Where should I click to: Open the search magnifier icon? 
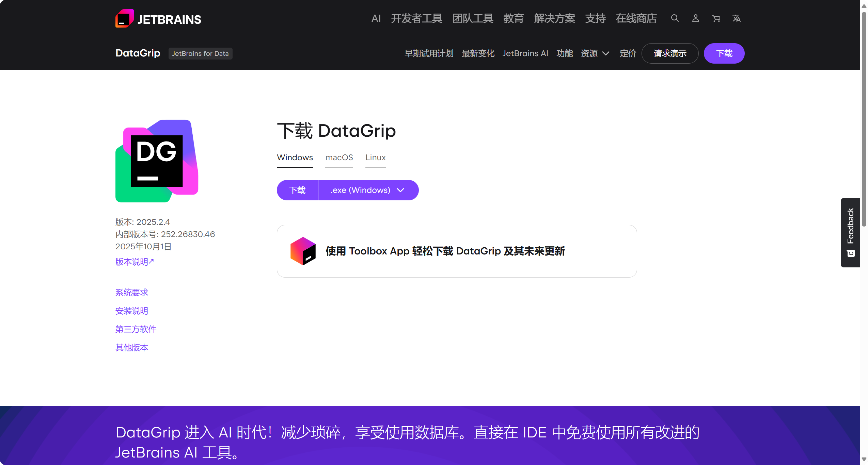click(x=675, y=18)
